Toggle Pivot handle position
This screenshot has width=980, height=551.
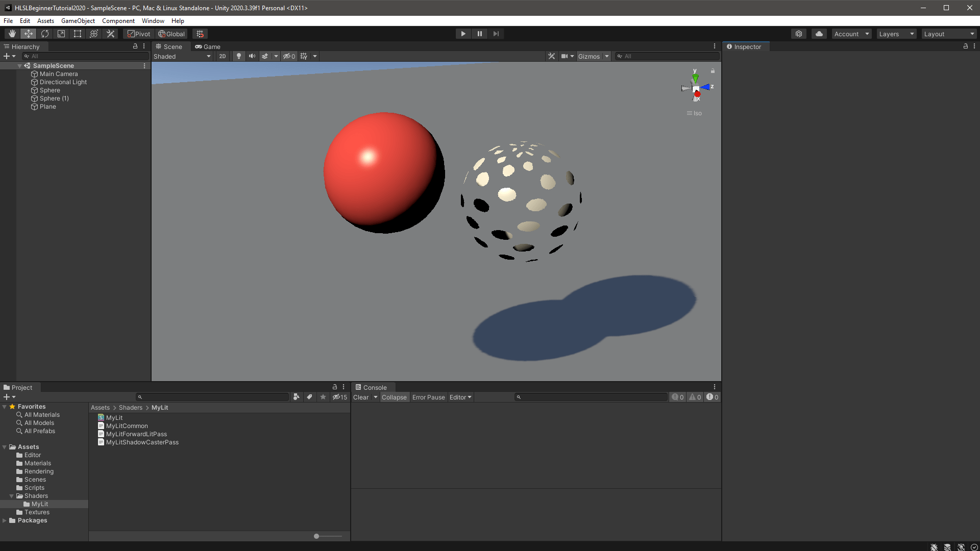(x=139, y=34)
